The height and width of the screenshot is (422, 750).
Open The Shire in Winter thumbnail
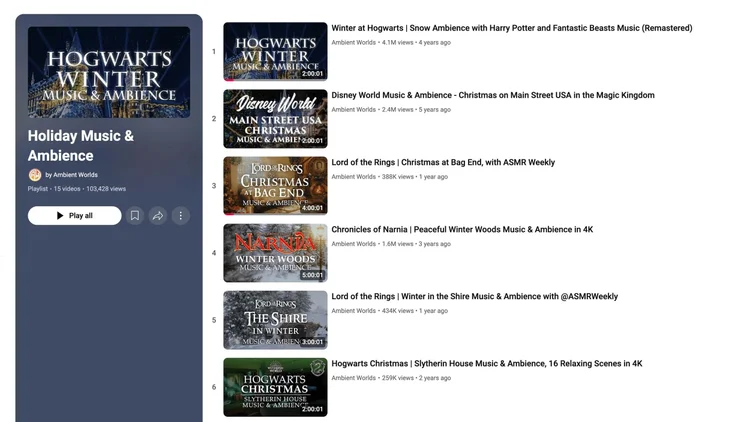coord(276,320)
